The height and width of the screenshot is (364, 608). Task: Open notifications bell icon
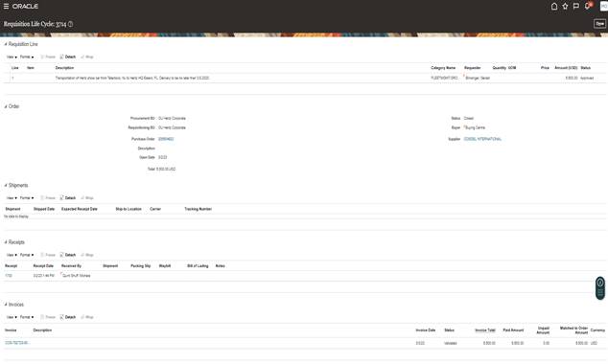coord(588,6)
